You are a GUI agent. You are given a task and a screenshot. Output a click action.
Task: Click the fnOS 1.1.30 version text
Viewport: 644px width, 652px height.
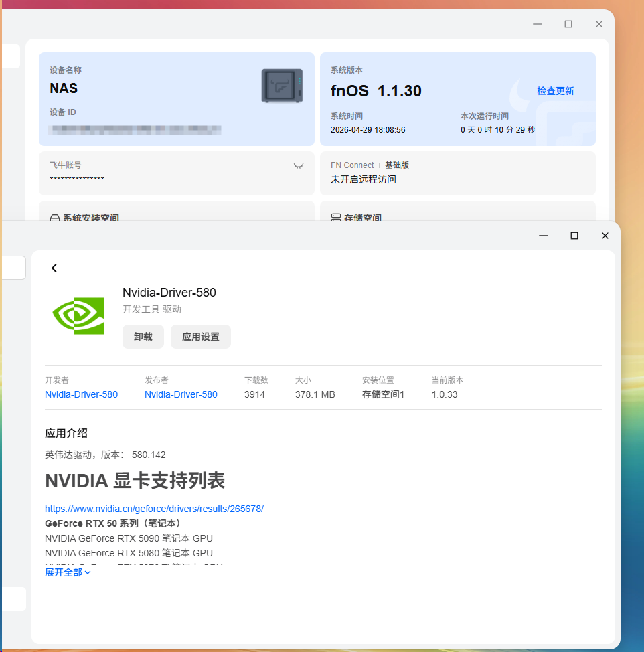point(376,91)
